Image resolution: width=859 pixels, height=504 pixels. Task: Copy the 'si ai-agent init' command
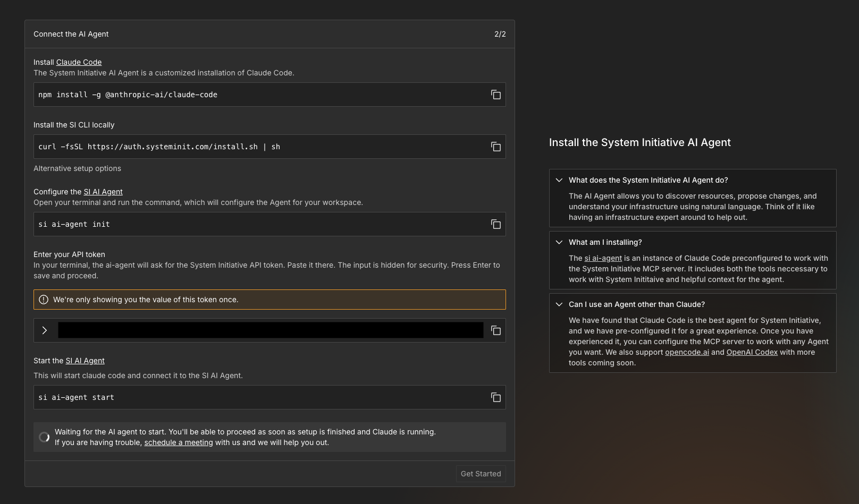495,224
